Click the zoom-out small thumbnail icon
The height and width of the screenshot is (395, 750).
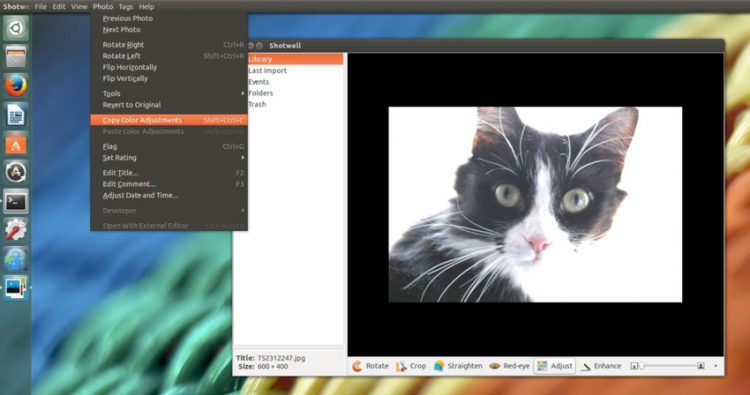click(634, 366)
